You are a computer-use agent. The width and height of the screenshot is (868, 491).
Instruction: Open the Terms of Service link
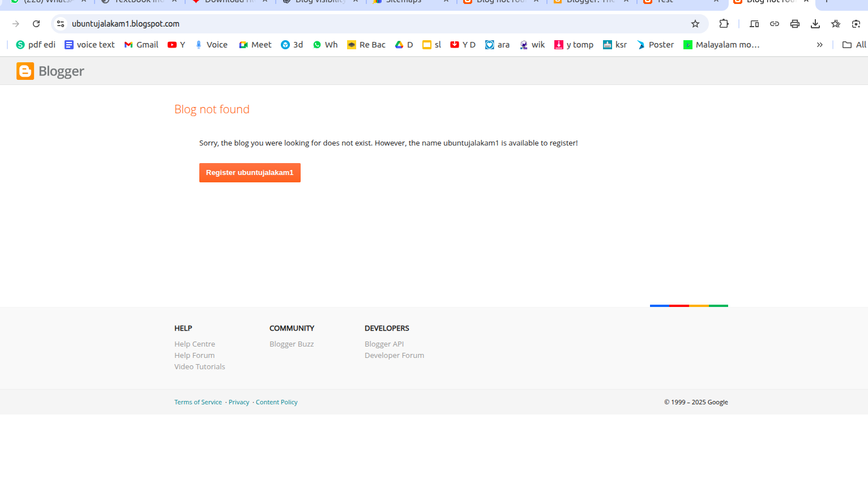pos(198,402)
